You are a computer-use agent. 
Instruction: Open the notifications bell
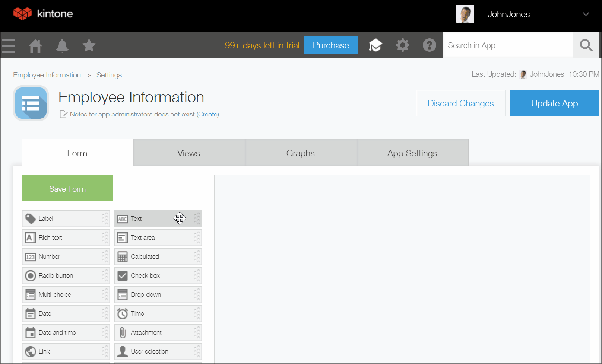(62, 46)
